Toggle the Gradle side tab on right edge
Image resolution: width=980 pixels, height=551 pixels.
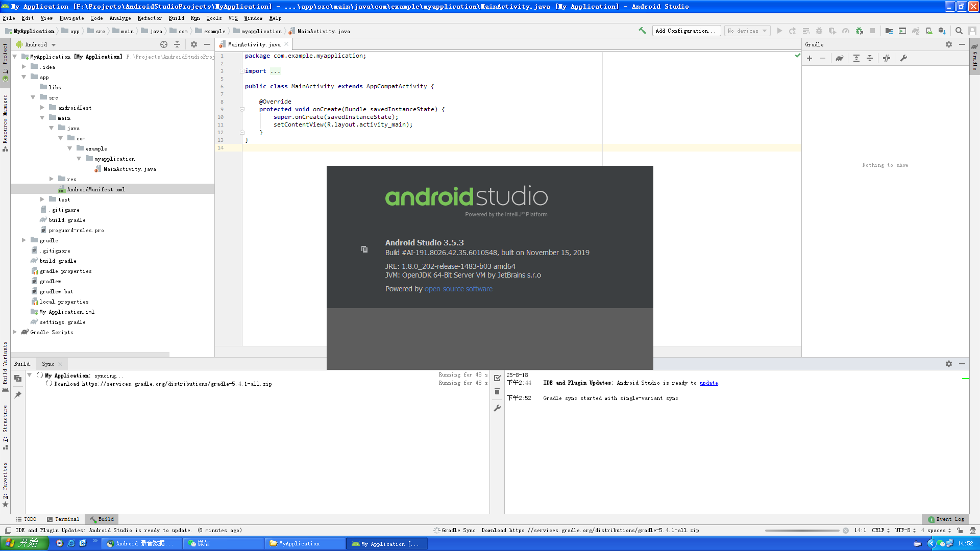[975, 57]
